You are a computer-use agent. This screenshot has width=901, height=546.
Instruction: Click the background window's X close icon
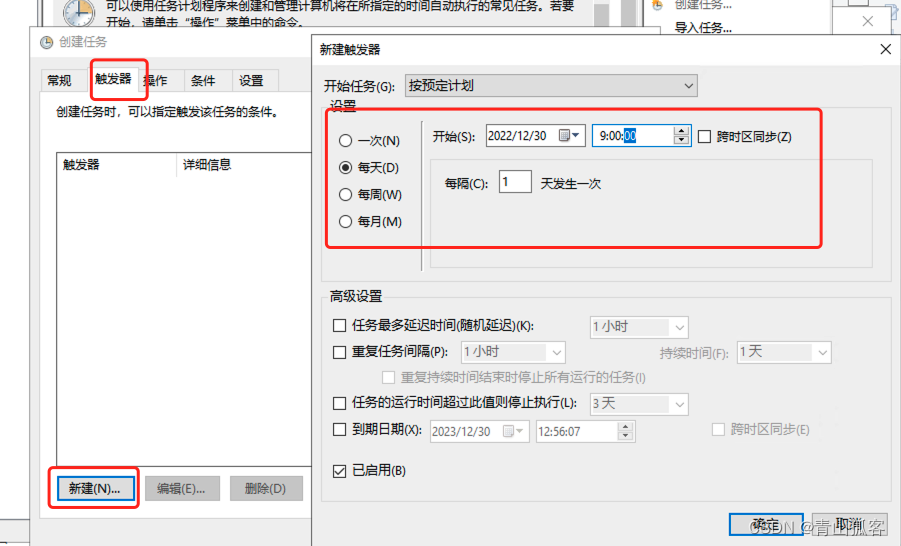pyautogui.click(x=868, y=21)
